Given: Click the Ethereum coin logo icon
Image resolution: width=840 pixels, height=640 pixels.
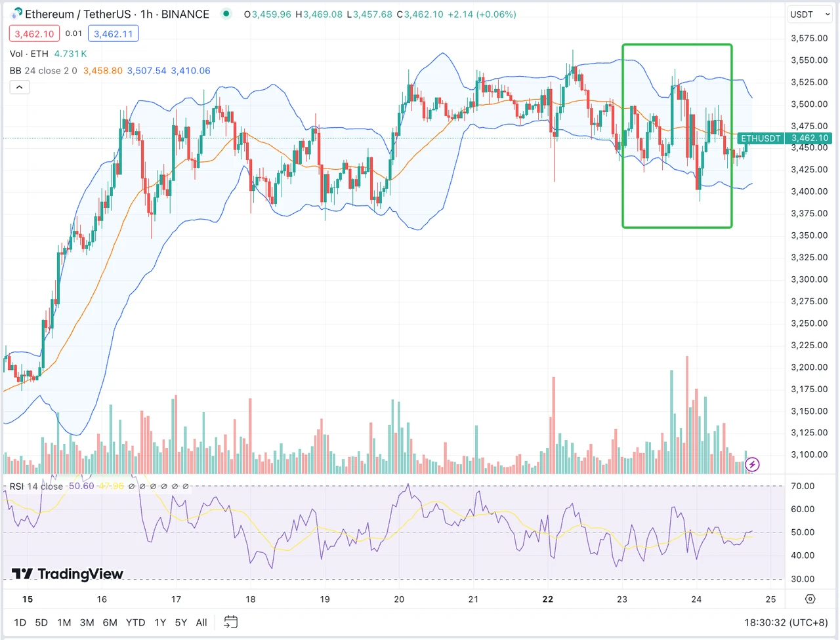Looking at the screenshot, I should coord(16,14).
